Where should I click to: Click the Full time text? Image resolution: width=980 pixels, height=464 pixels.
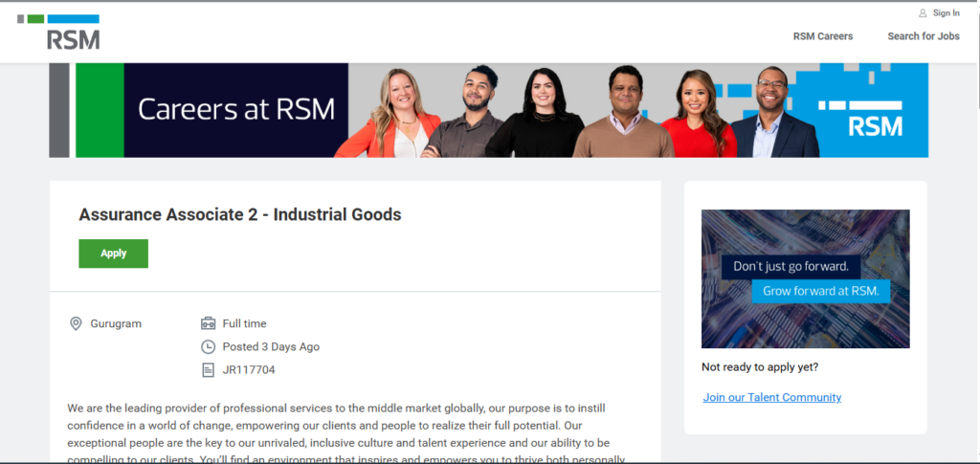[244, 323]
